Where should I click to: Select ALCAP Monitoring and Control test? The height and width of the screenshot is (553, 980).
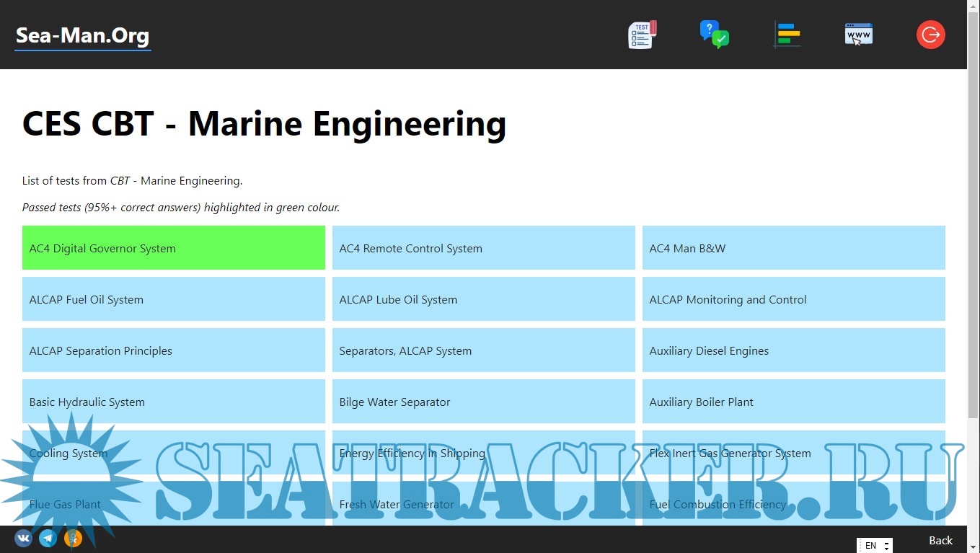[x=793, y=299]
